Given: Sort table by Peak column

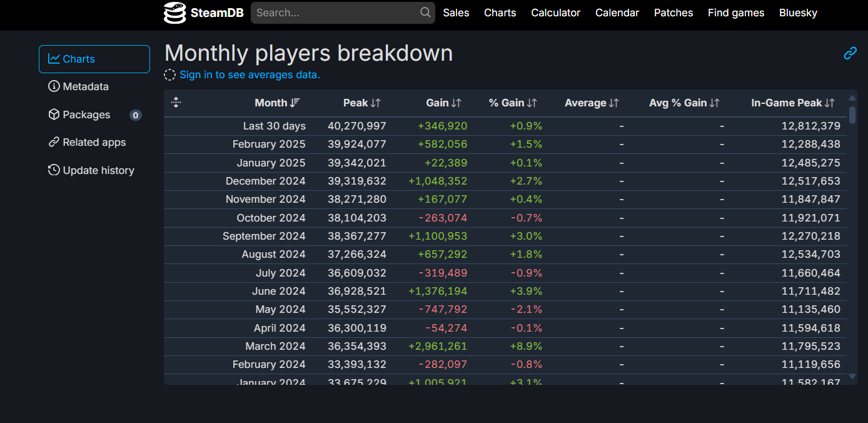Looking at the screenshot, I should [x=361, y=103].
